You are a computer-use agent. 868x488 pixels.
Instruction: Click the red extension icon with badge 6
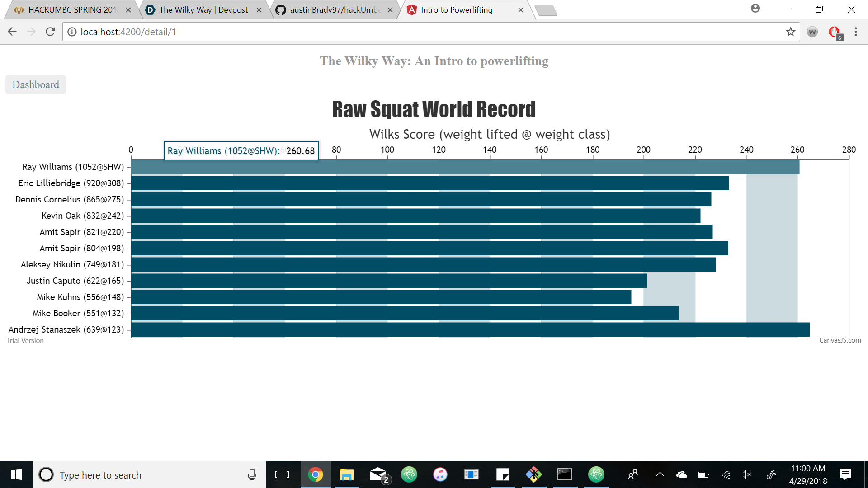835,32
